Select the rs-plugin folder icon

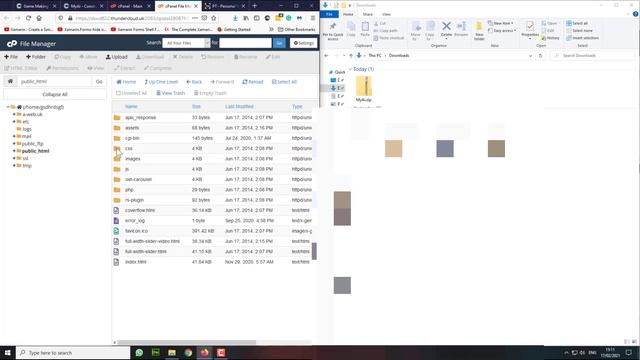pos(117,200)
